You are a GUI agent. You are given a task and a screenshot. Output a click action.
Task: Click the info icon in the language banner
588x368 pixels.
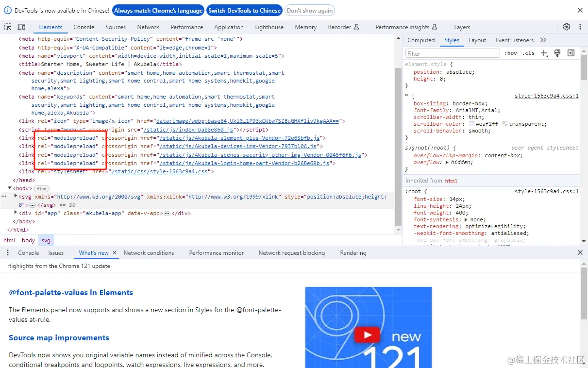(8, 10)
